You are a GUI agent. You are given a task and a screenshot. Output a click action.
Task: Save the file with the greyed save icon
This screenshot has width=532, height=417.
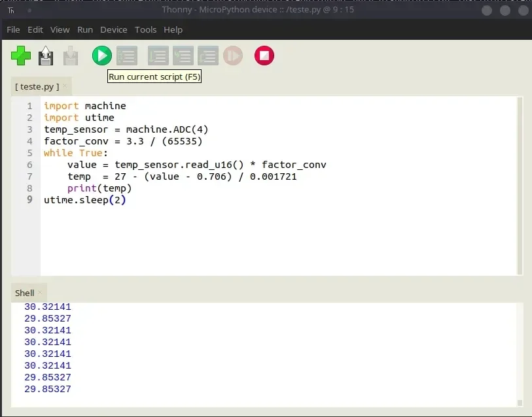click(71, 56)
